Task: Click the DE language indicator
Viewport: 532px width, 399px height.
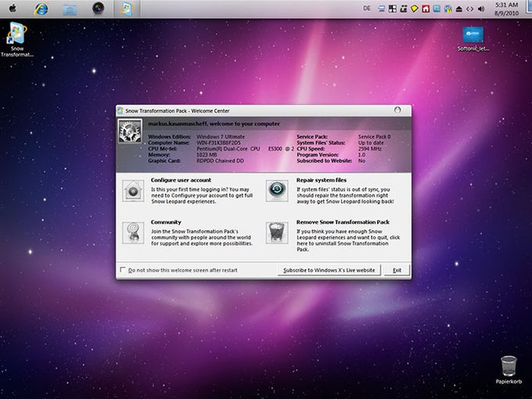Action: [367, 9]
